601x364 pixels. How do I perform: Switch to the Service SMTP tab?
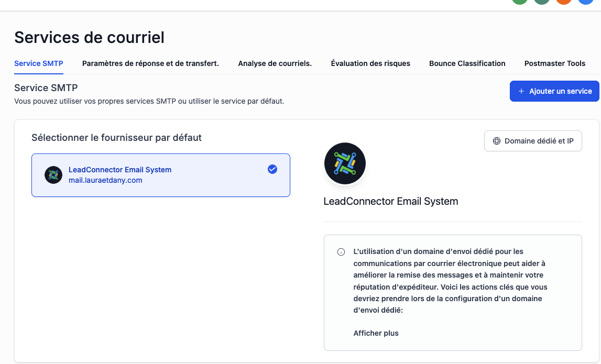click(39, 63)
